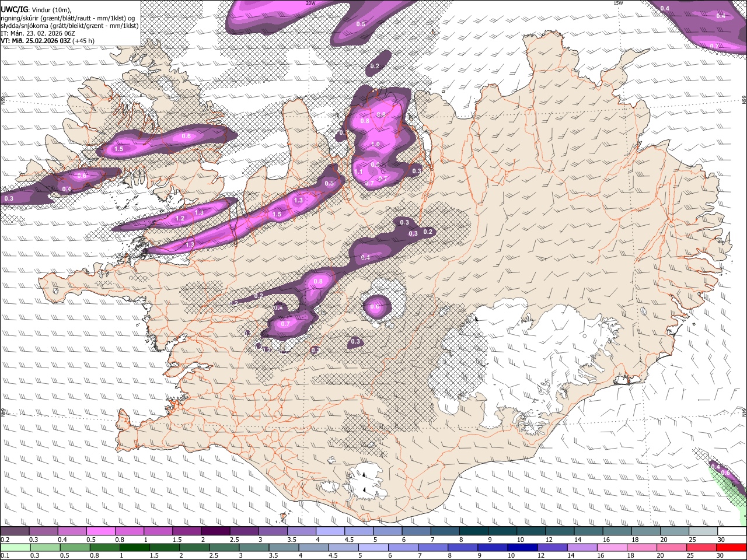Image resolution: width=747 pixels, height=560 pixels.
Task: Click the "0.2" label on the upper legend
Action: (5, 540)
